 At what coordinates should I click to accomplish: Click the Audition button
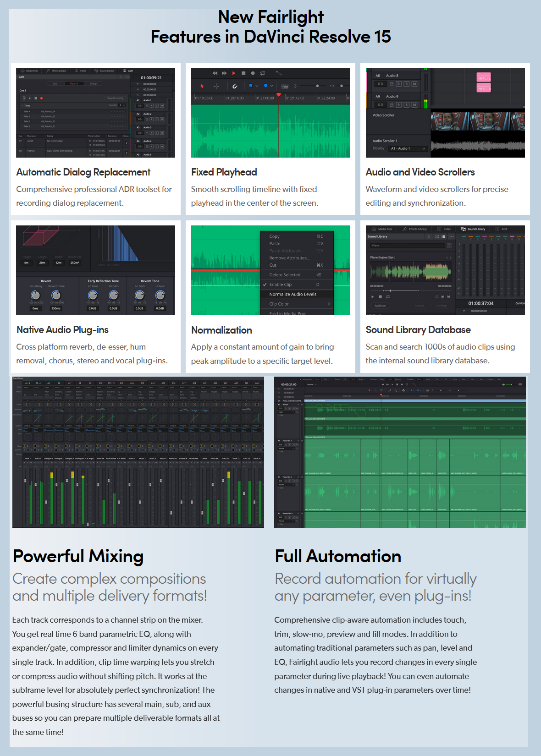[380, 306]
